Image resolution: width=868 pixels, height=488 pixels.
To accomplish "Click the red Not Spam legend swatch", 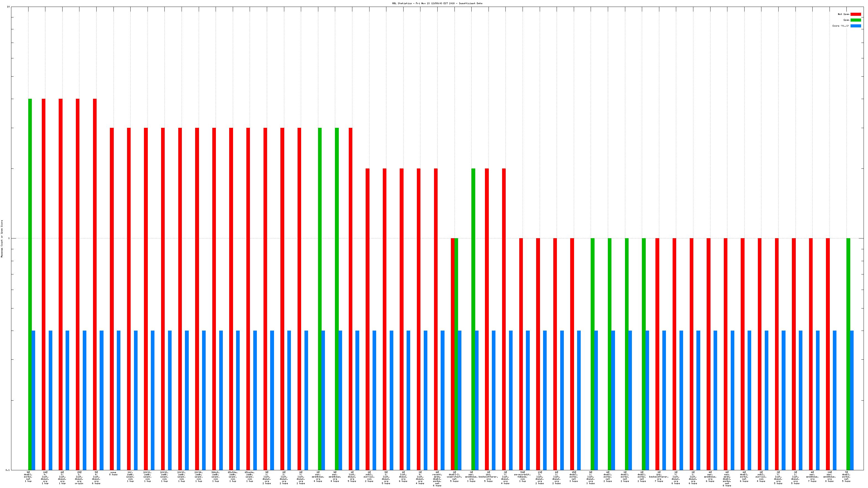I will pyautogui.click(x=855, y=14).
